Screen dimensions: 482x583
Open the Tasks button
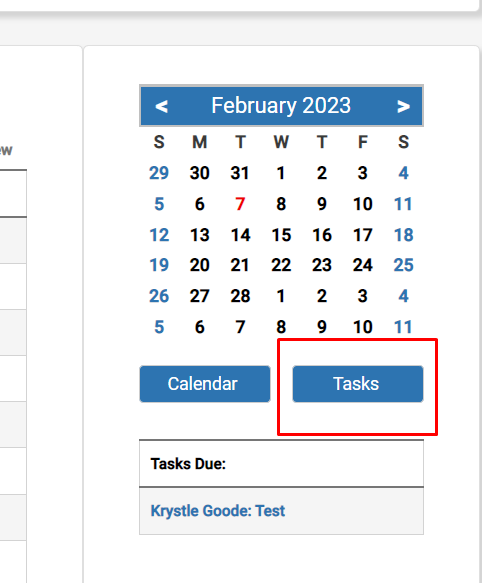point(358,384)
